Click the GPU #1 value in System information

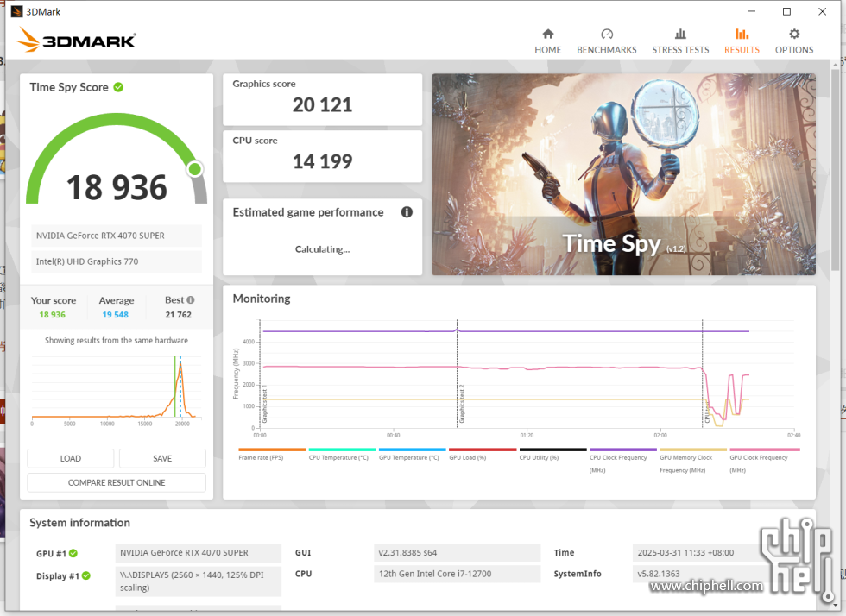pyautogui.click(x=198, y=553)
